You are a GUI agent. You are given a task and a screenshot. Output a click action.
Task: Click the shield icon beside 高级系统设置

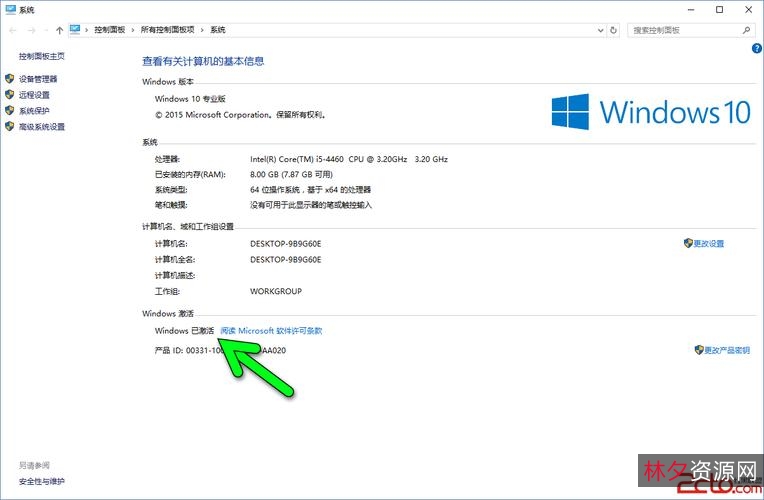pos(9,126)
